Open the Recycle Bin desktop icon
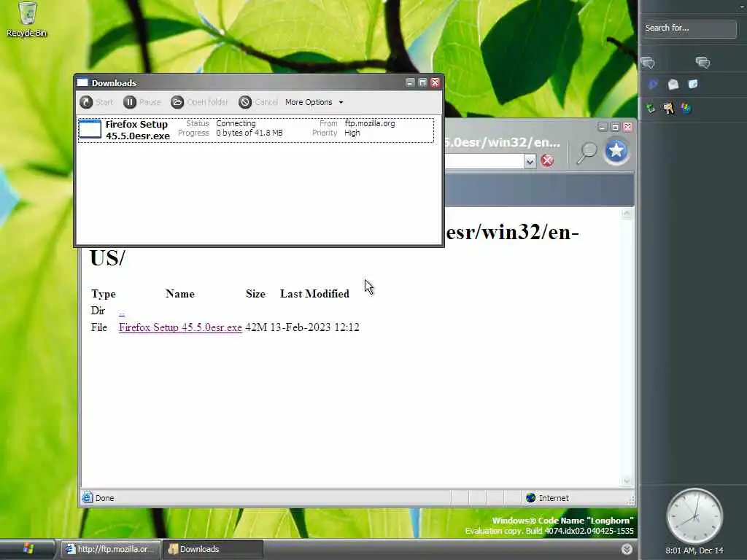 coord(27,19)
